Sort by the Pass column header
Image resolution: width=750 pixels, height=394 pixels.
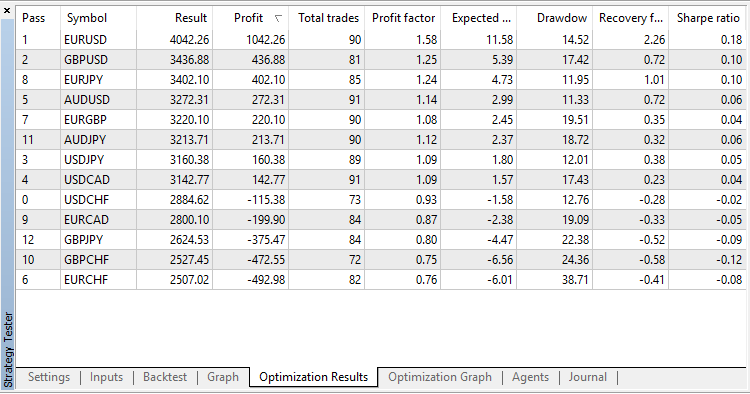click(x=38, y=18)
